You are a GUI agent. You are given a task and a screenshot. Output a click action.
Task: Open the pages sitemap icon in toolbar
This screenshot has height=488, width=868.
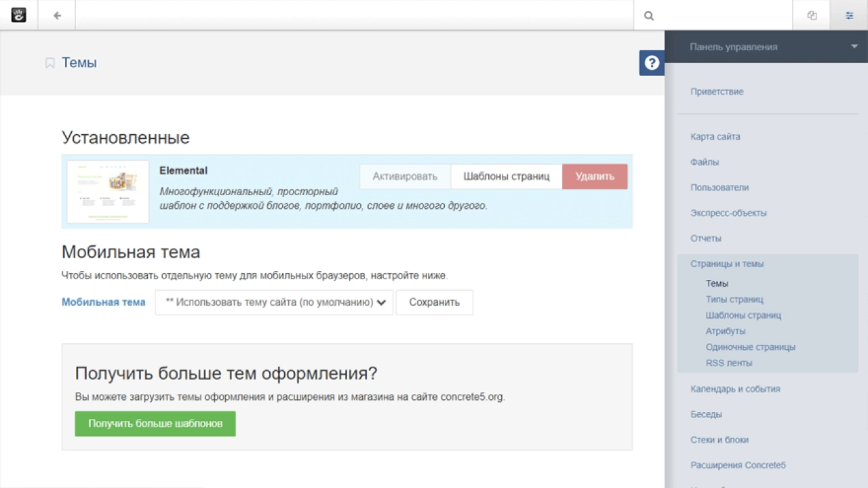pos(812,16)
